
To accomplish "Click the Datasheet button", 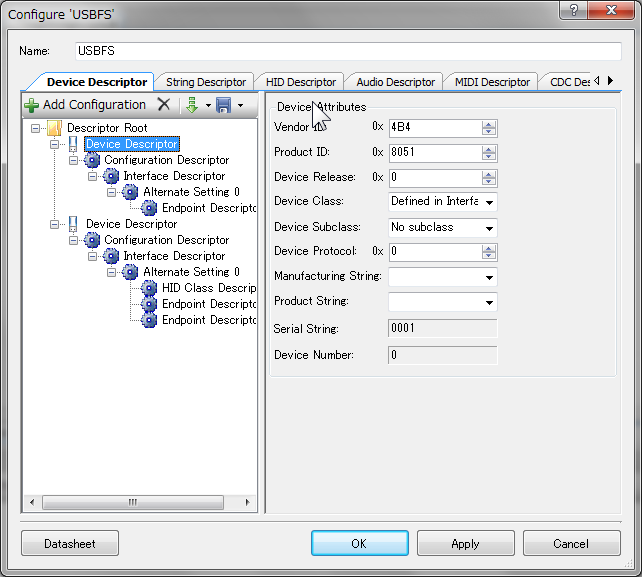I will point(70,543).
